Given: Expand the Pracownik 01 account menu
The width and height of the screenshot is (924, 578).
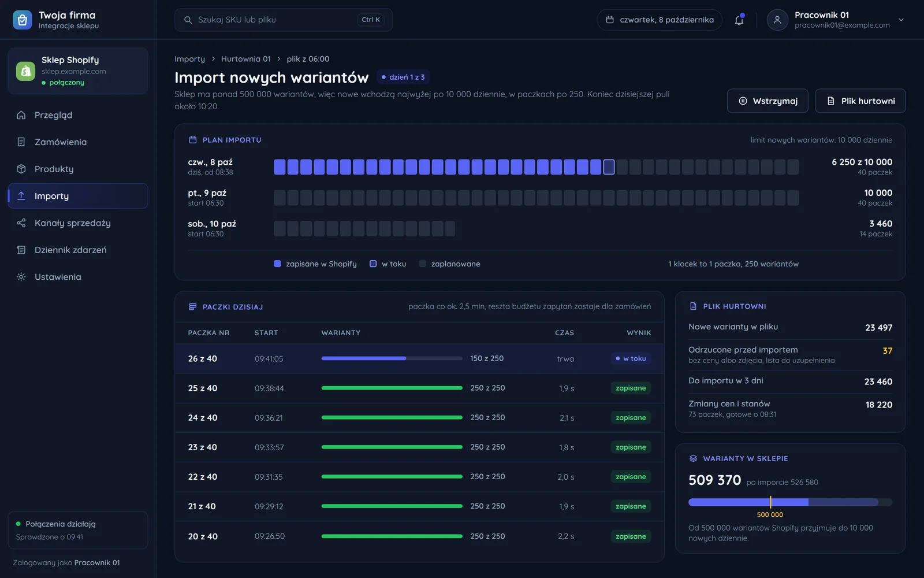Looking at the screenshot, I should (901, 20).
